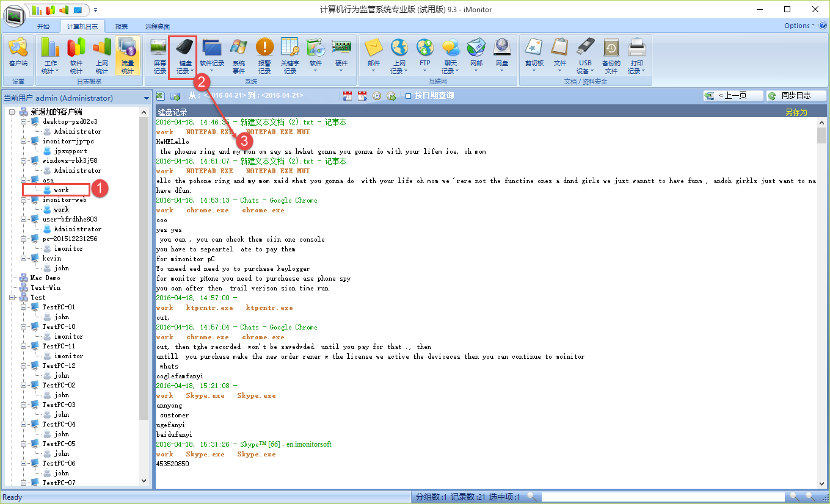
Task: Collapse the Test group node
Action: pyautogui.click(x=12, y=297)
